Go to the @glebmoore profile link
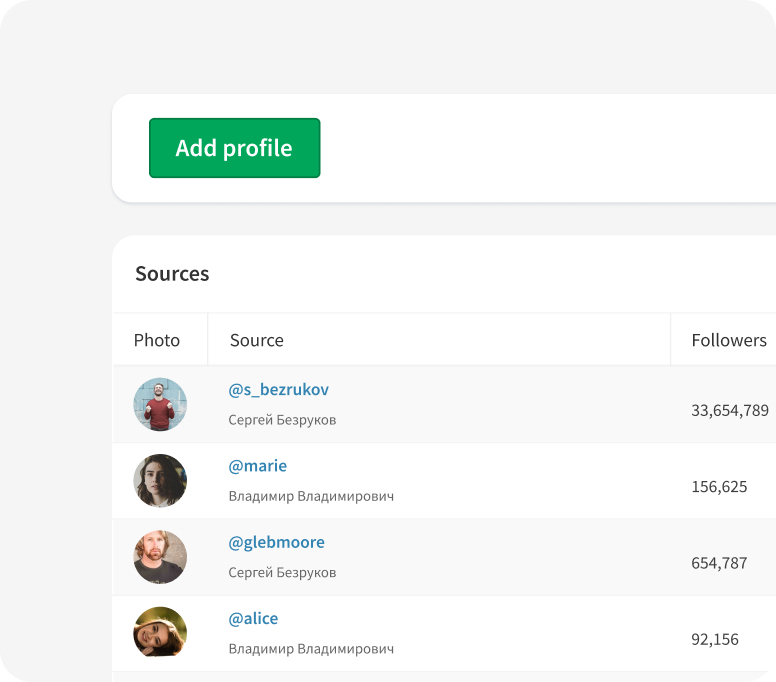The image size is (776, 682). [277, 542]
